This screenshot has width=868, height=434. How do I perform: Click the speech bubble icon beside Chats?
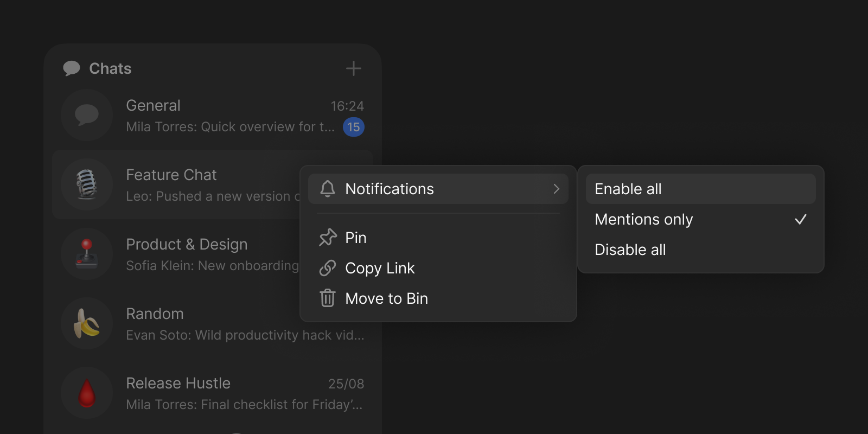(x=72, y=68)
